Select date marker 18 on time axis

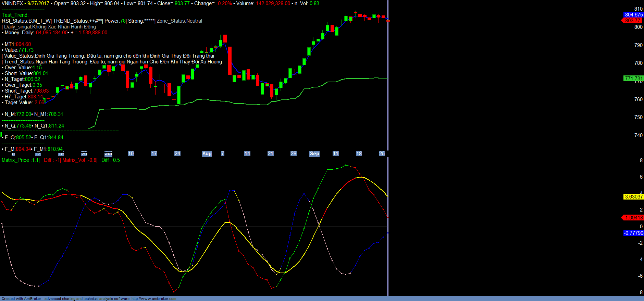click(359, 154)
